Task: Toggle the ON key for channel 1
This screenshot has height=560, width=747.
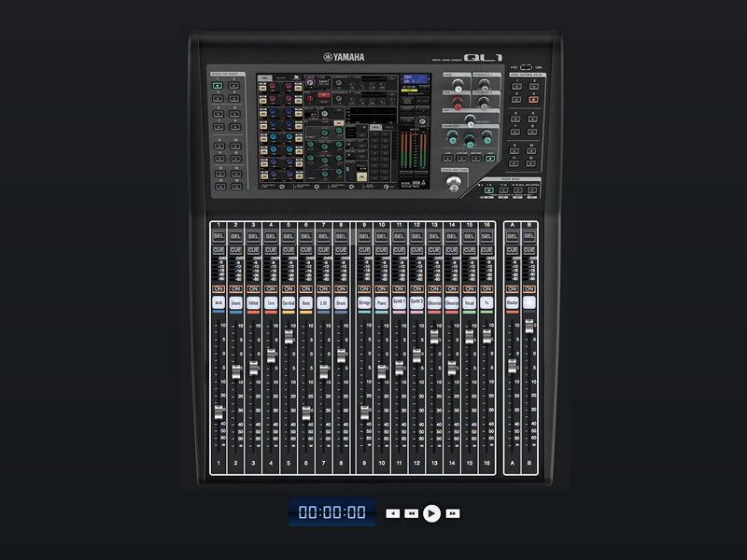Action: tap(218, 289)
